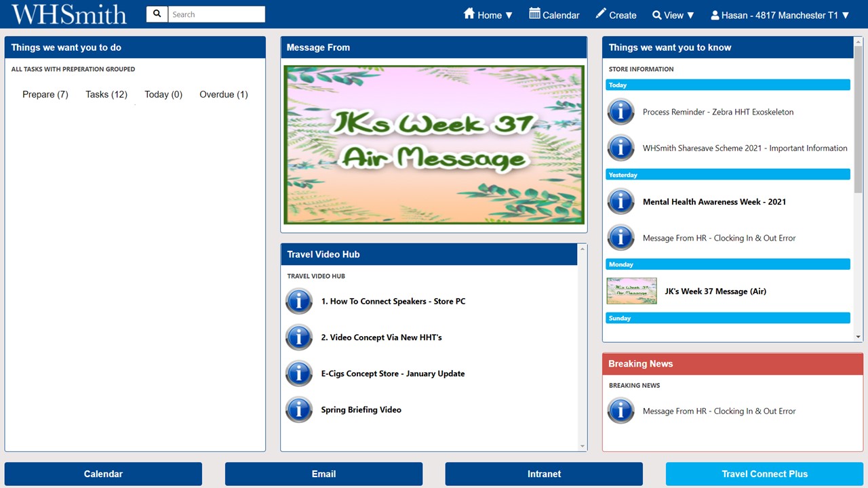Click the search magnifier icon button
The height and width of the screenshot is (488, 868).
point(157,14)
